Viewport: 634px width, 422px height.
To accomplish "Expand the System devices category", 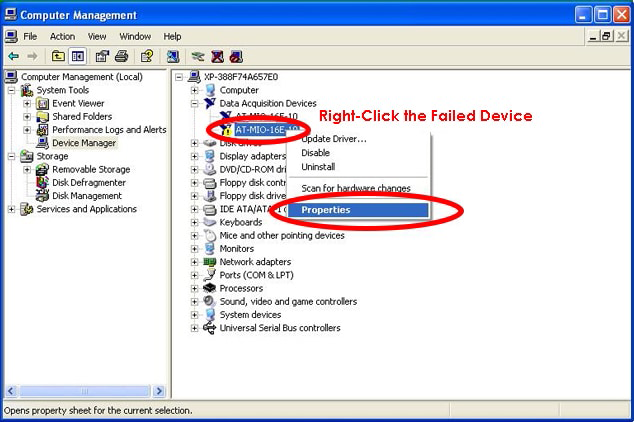I will click(194, 315).
